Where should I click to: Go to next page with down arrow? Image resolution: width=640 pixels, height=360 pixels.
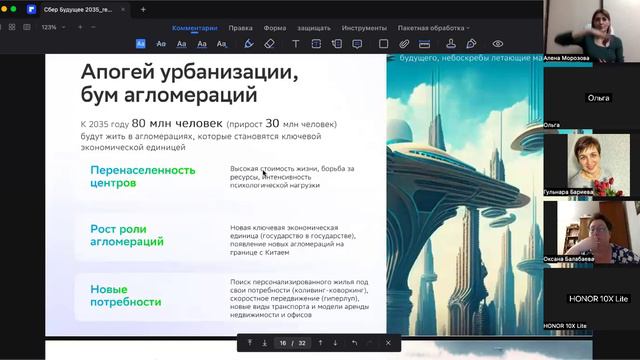(x=335, y=343)
